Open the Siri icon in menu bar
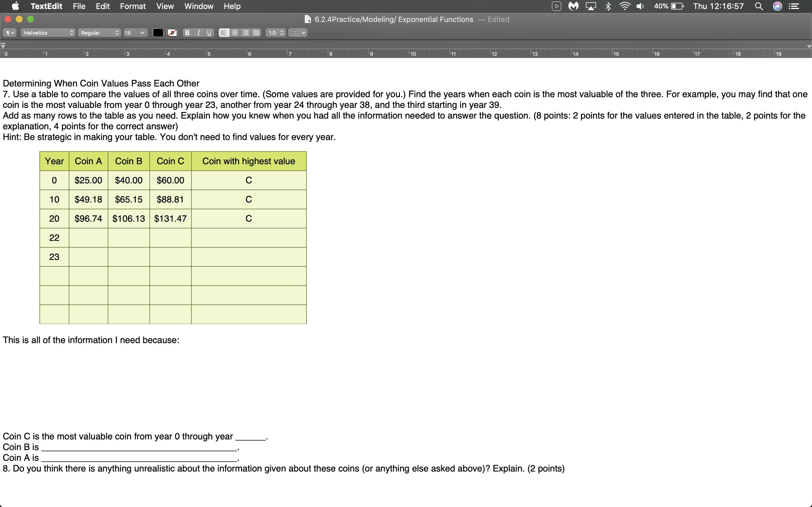The height and width of the screenshot is (507, 812). click(777, 6)
